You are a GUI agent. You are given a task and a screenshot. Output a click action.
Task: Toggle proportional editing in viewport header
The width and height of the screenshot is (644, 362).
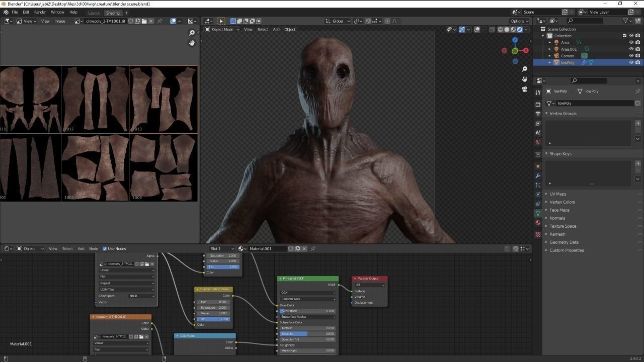pyautogui.click(x=387, y=21)
